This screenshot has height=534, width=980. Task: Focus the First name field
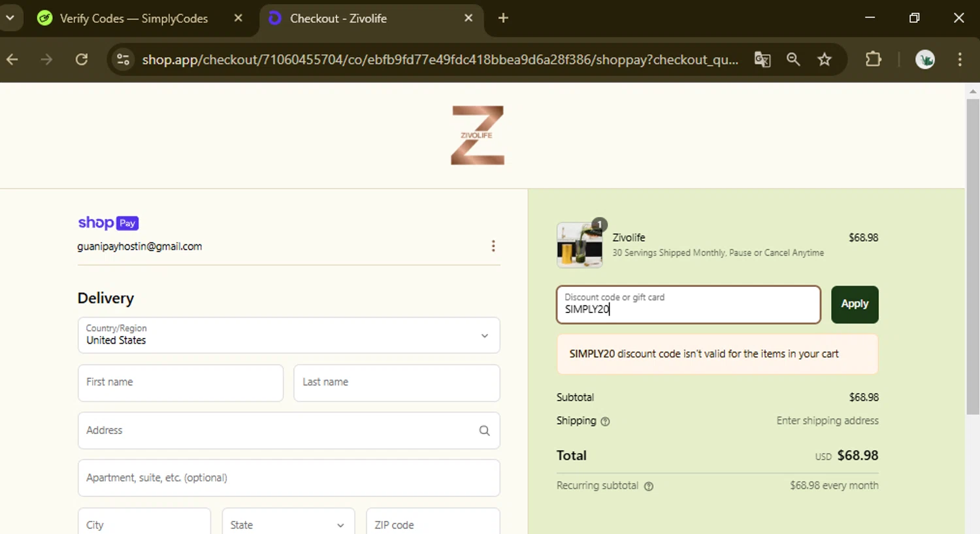(180, 382)
